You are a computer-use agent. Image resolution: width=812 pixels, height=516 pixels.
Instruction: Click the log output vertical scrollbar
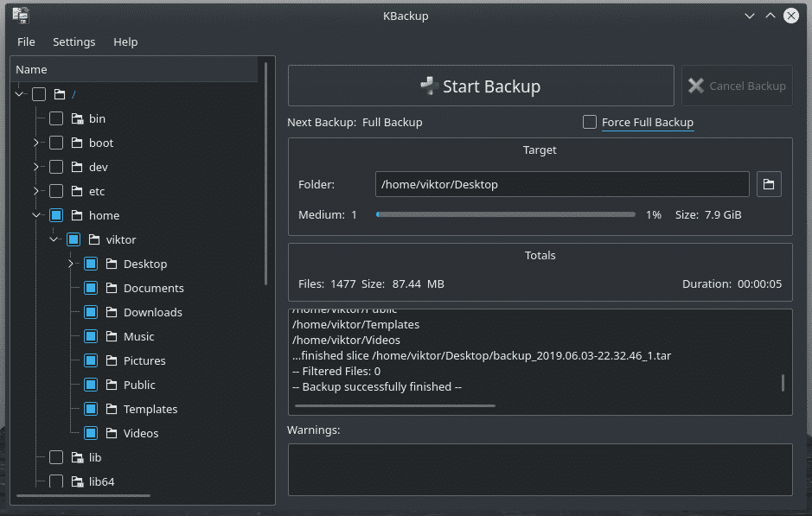coord(783,383)
